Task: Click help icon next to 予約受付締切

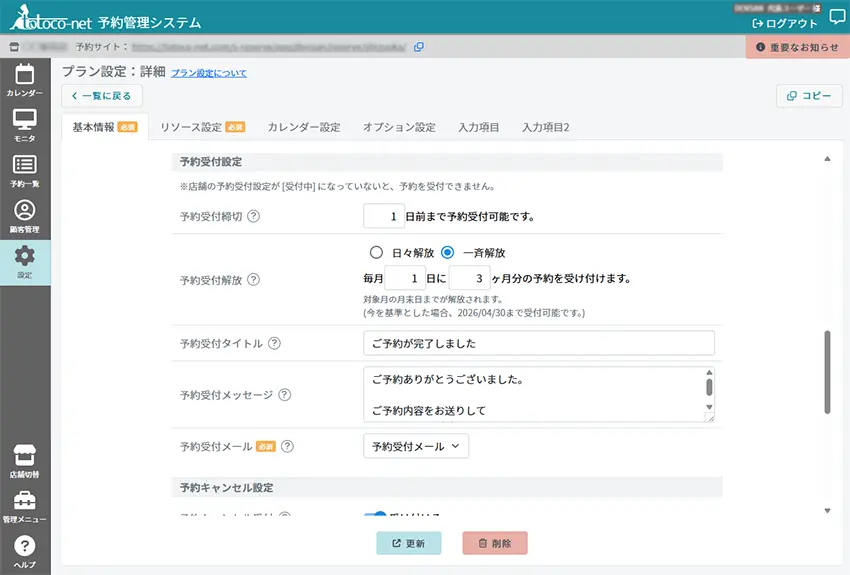Action: click(253, 216)
